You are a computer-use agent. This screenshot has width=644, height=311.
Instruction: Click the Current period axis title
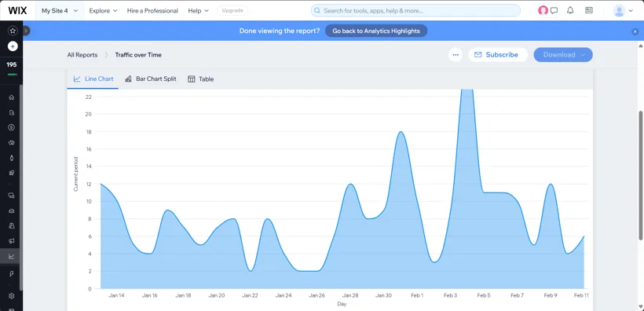[x=75, y=174]
